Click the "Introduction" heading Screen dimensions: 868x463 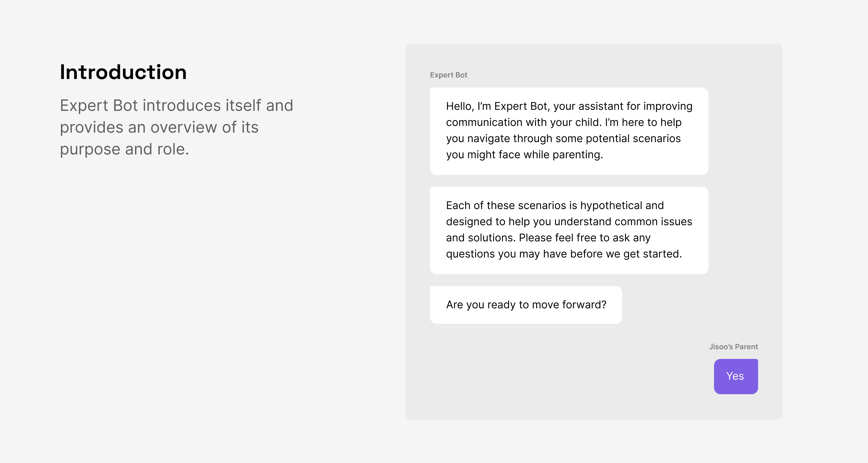(123, 72)
